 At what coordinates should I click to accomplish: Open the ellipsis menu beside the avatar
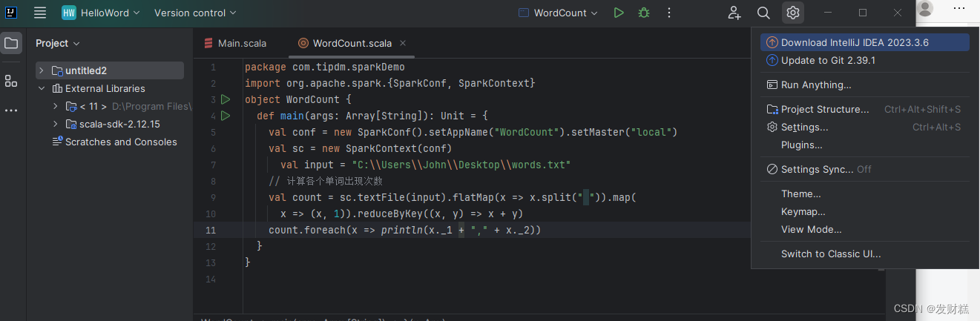pyautogui.click(x=959, y=7)
